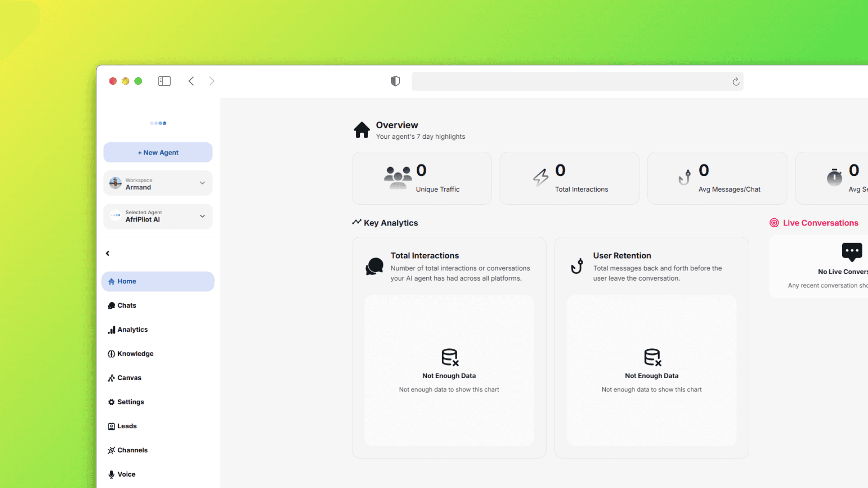Click the reload page icon
This screenshot has height=488, width=868.
click(736, 82)
